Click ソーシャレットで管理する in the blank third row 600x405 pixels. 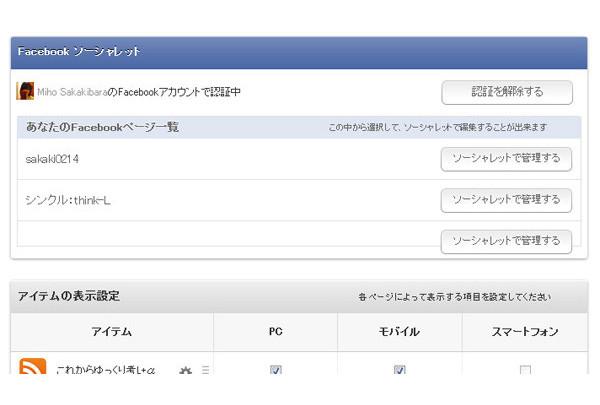[506, 242]
